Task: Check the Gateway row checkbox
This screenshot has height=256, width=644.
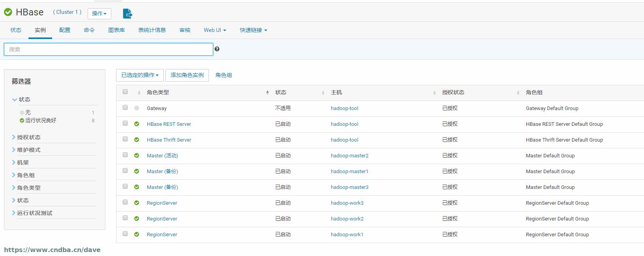Action: [125, 107]
